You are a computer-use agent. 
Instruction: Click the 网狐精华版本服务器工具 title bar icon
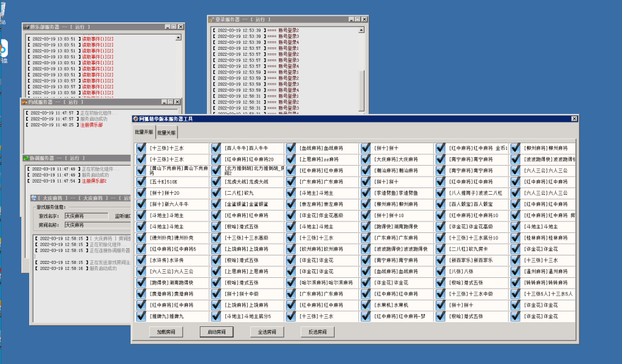coord(136,120)
